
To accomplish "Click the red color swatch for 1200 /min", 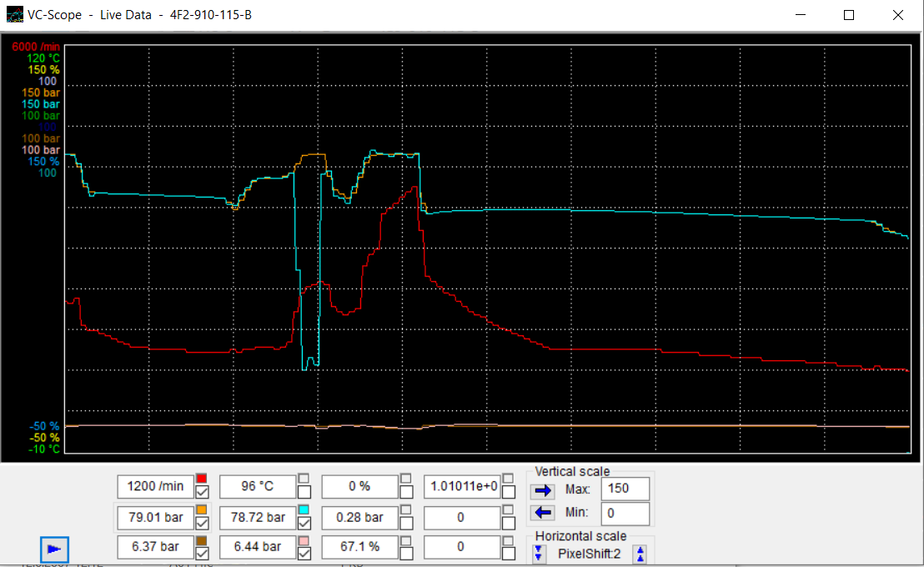I will tap(201, 479).
